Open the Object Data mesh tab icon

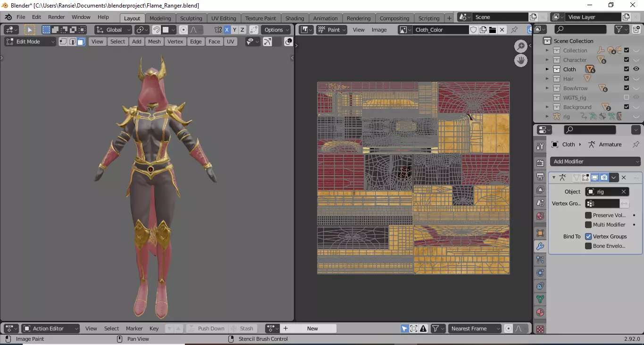(x=540, y=299)
